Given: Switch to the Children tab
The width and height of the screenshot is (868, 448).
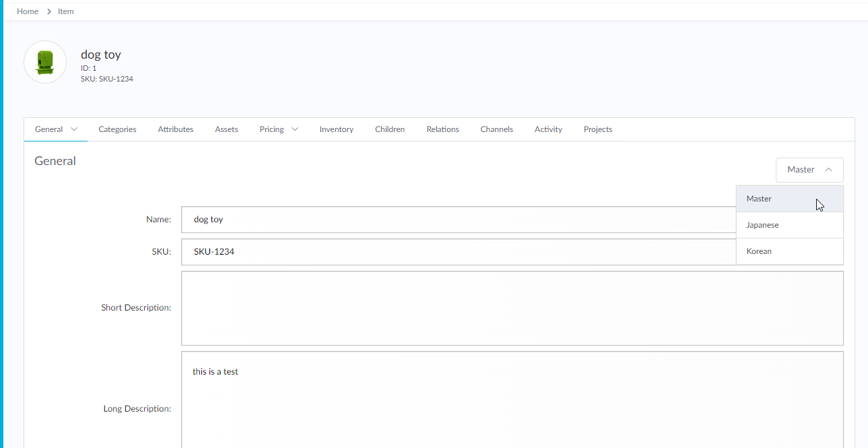Looking at the screenshot, I should 390,129.
